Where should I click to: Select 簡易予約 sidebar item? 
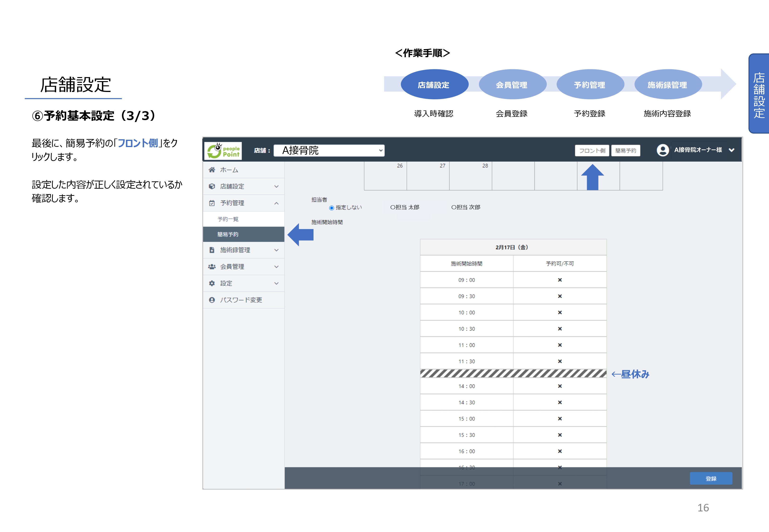click(228, 234)
